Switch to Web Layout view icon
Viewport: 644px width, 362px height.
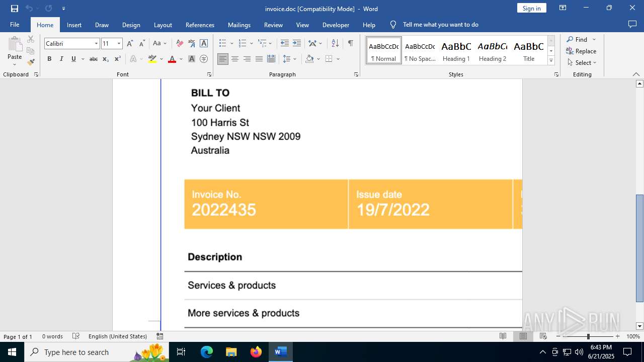coord(543,336)
